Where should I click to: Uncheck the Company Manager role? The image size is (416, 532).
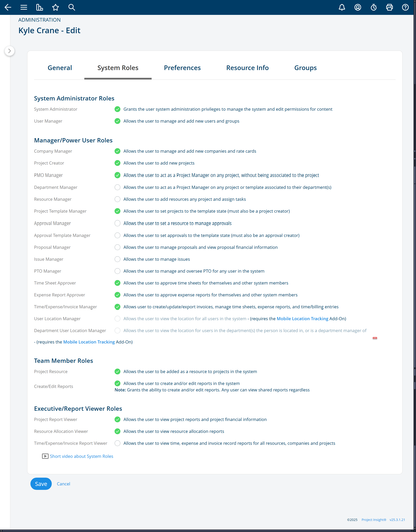[x=117, y=151]
